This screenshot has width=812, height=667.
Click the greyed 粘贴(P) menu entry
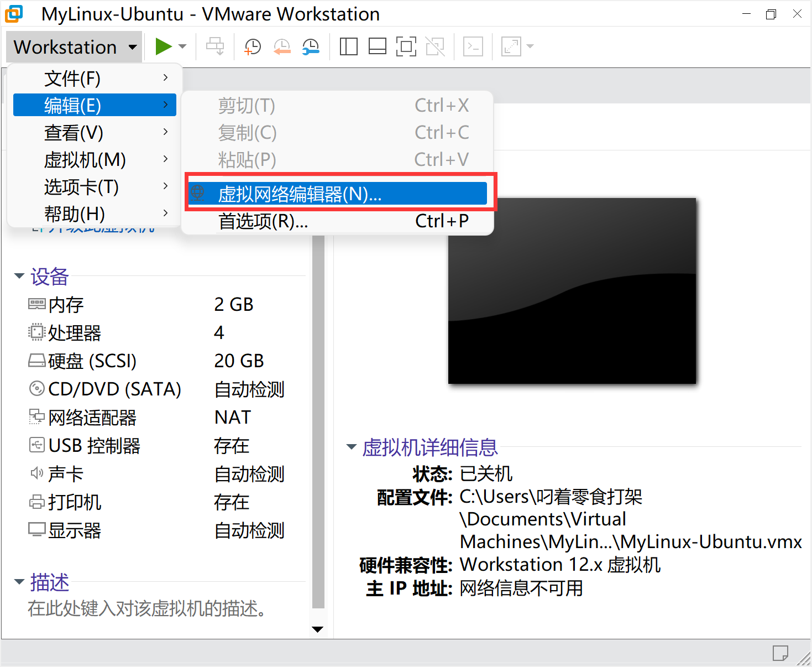pos(338,159)
